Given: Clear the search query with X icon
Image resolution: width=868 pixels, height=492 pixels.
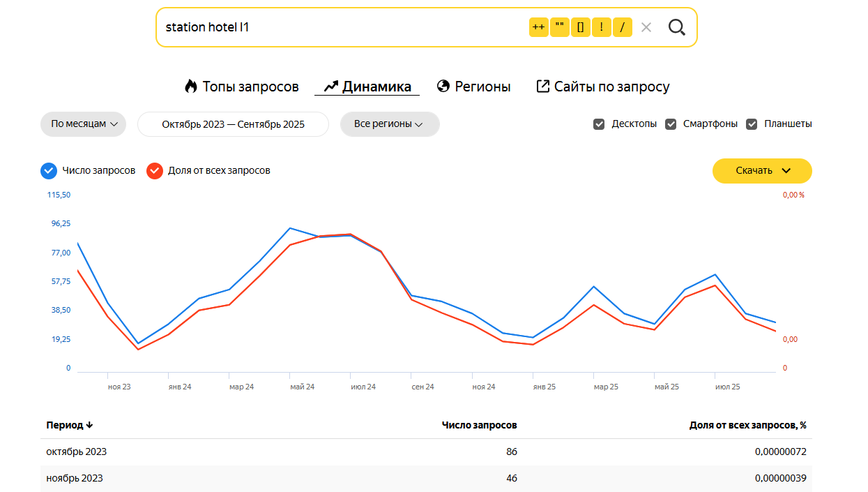Looking at the screenshot, I should coord(646,27).
